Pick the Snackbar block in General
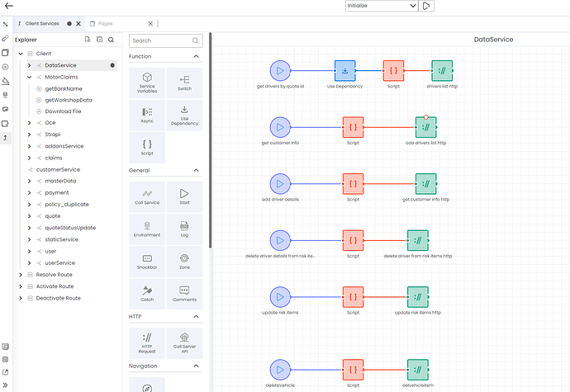The height and width of the screenshot is (392, 570). click(x=147, y=261)
